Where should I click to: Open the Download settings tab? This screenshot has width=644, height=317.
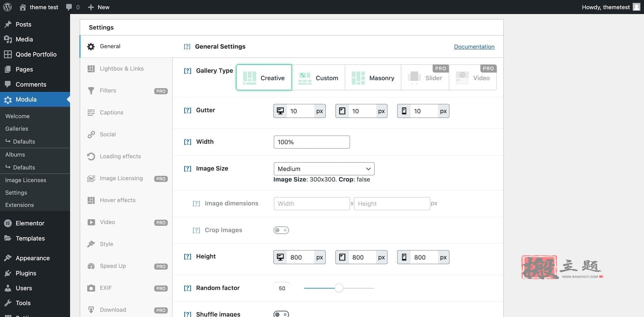(126, 310)
